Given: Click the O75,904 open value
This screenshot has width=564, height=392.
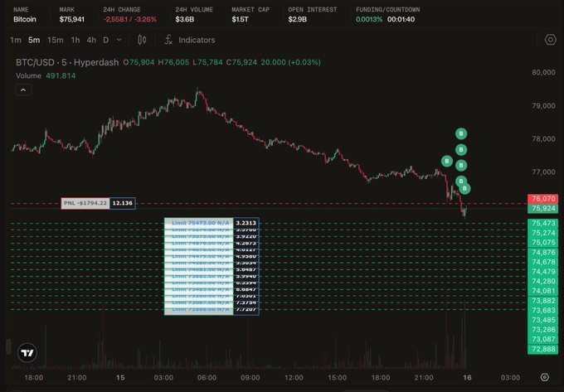Looking at the screenshot, I should click(139, 62).
